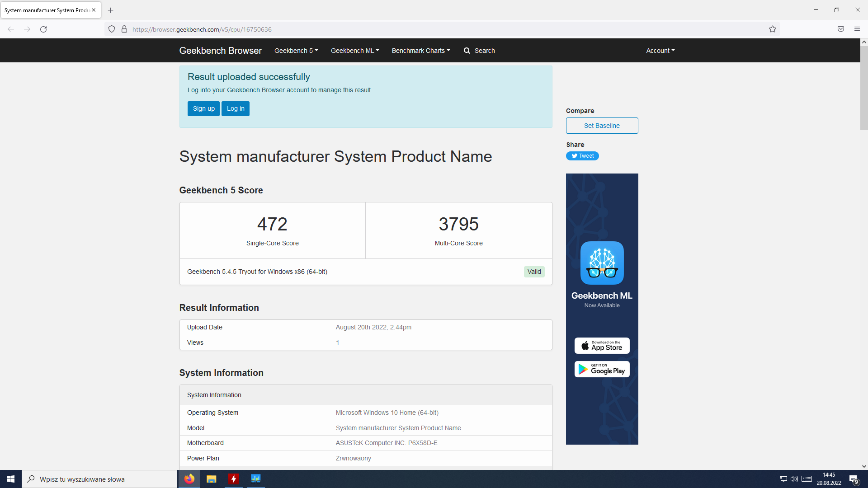The image size is (868, 488).
Task: Click the Windows taskbar search box
Action: point(99,479)
